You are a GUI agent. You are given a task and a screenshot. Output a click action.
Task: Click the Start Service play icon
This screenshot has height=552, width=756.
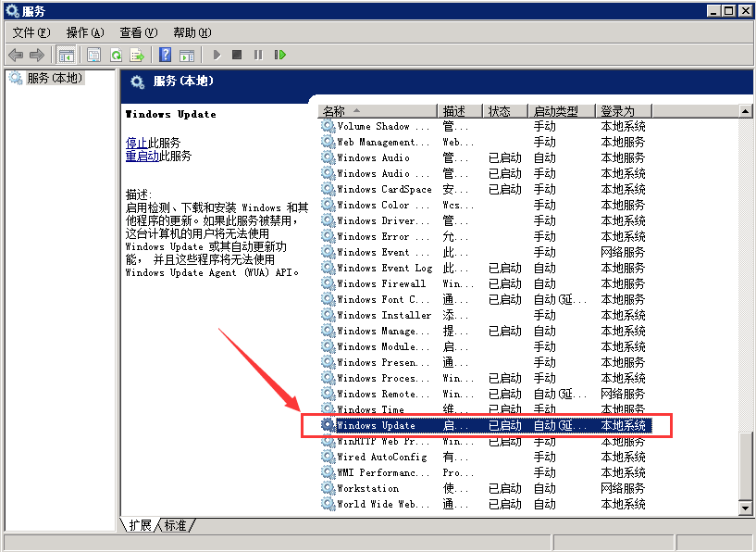[217, 56]
